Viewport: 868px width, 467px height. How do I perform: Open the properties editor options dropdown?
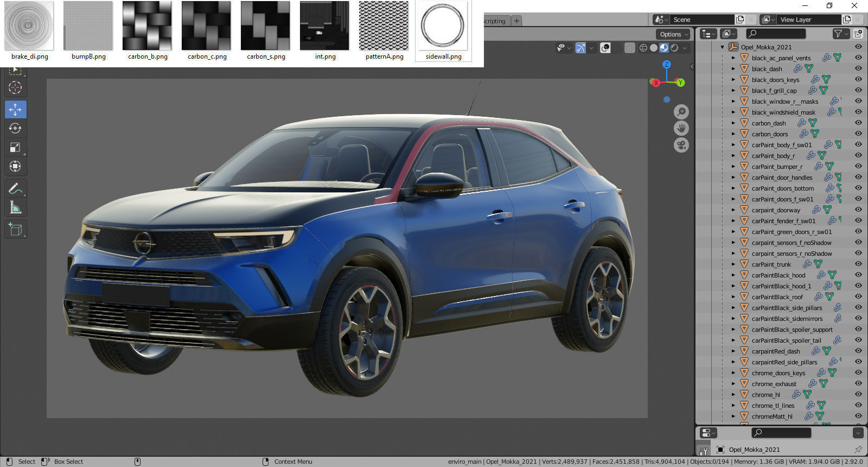tap(858, 433)
